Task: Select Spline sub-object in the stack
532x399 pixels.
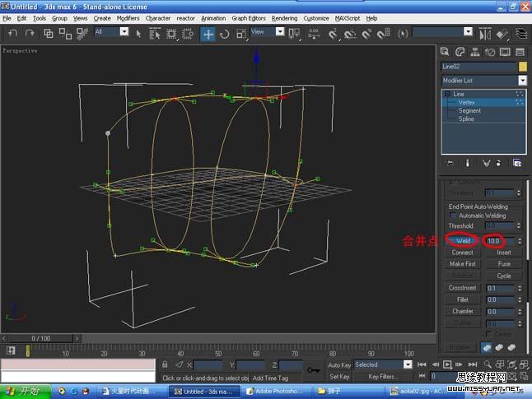Action: (x=466, y=118)
